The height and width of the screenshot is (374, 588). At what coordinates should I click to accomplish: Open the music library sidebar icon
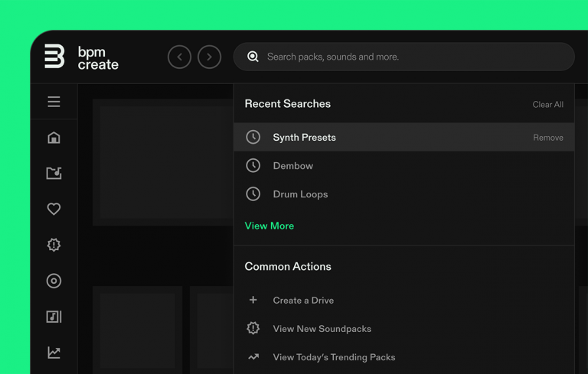coord(54,317)
